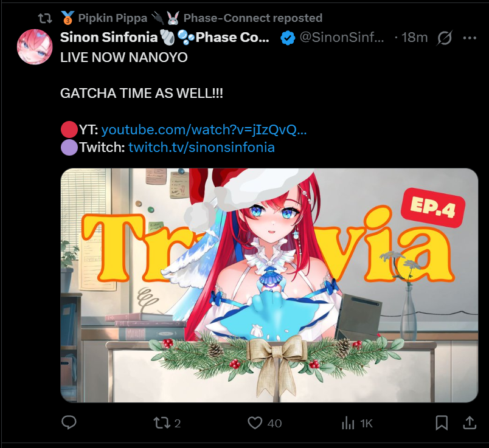Click the reply speech bubble icon
This screenshot has height=448, width=489.
point(69,422)
